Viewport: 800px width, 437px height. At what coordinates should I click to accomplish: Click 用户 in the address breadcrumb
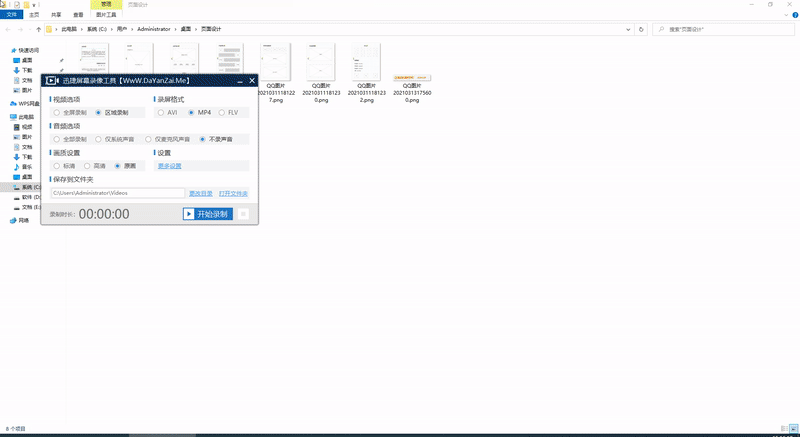coord(121,30)
